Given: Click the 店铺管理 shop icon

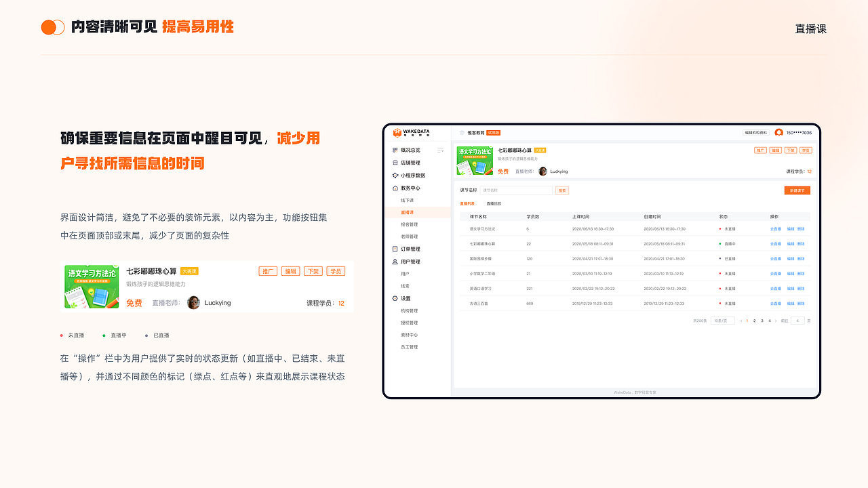Looking at the screenshot, I should pos(395,163).
